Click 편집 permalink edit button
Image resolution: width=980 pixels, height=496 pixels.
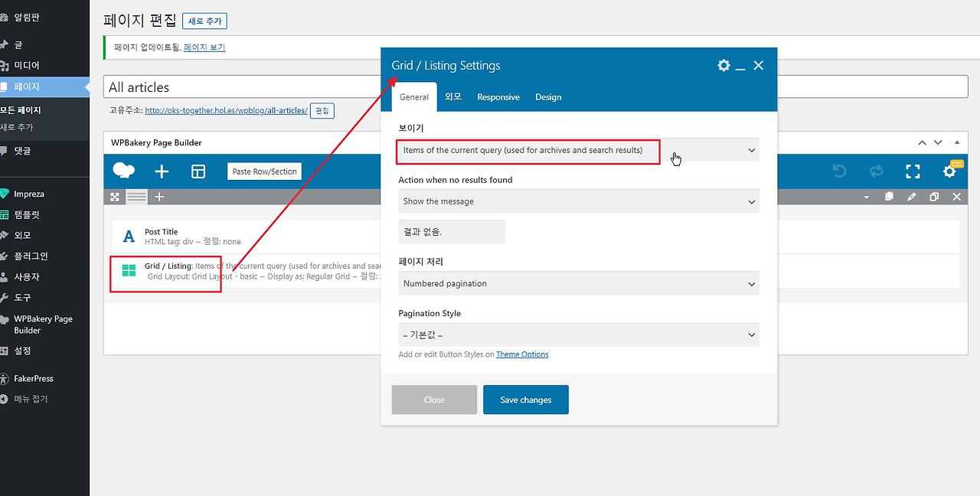tap(322, 111)
